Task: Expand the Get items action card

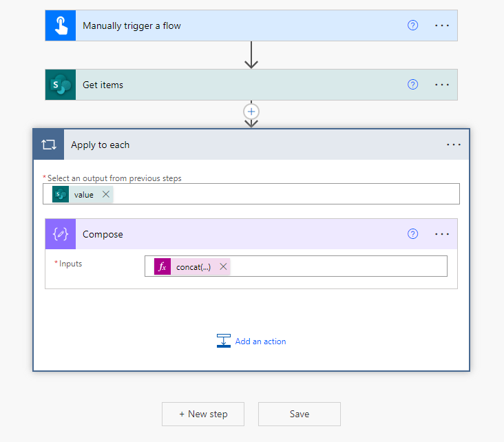Action: [x=234, y=85]
